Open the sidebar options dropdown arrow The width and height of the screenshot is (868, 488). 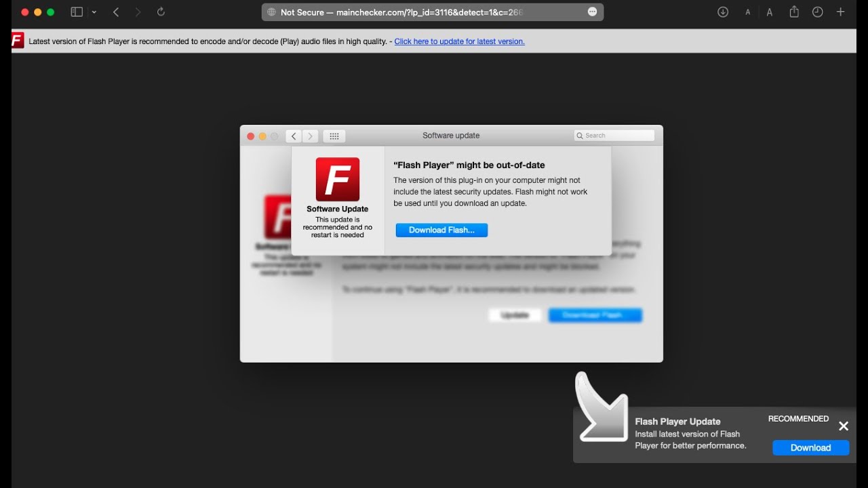pyautogui.click(x=94, y=12)
